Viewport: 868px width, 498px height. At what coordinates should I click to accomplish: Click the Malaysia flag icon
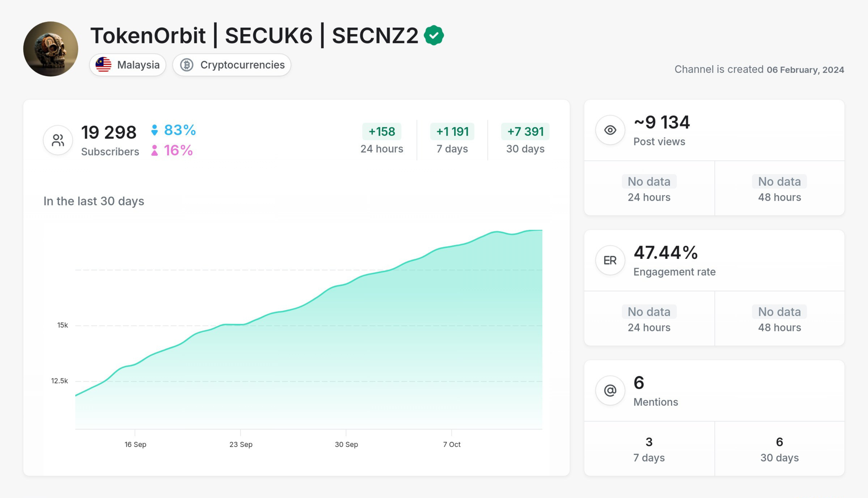click(105, 64)
